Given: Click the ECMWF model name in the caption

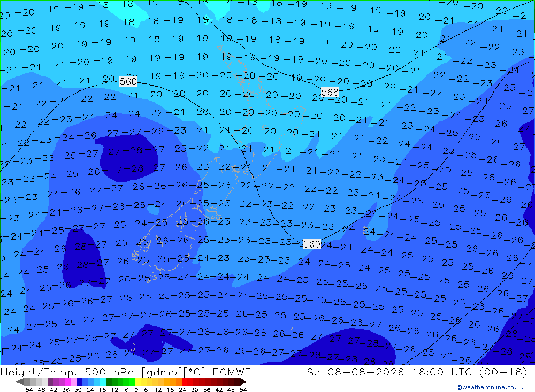Looking at the screenshot, I should point(231,372).
